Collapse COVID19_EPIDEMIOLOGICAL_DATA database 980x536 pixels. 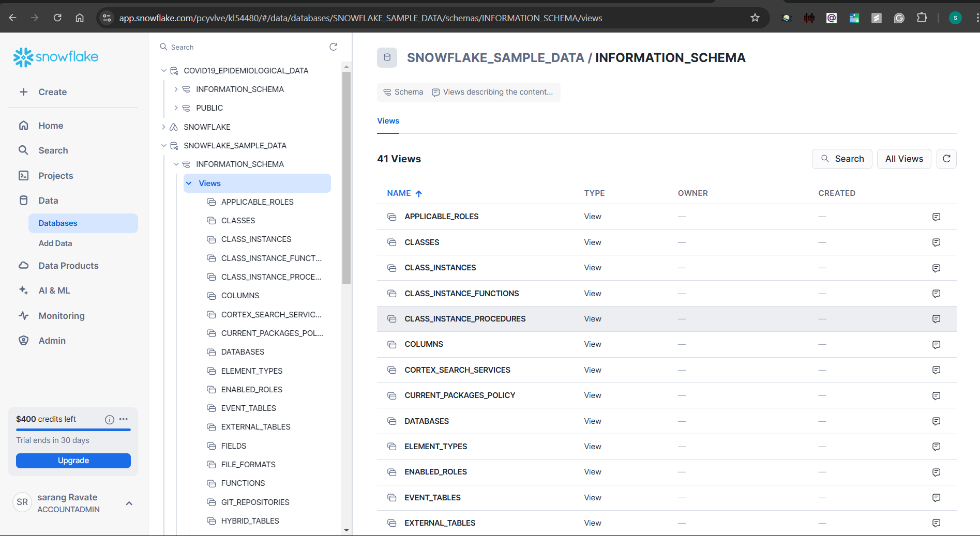pyautogui.click(x=163, y=71)
